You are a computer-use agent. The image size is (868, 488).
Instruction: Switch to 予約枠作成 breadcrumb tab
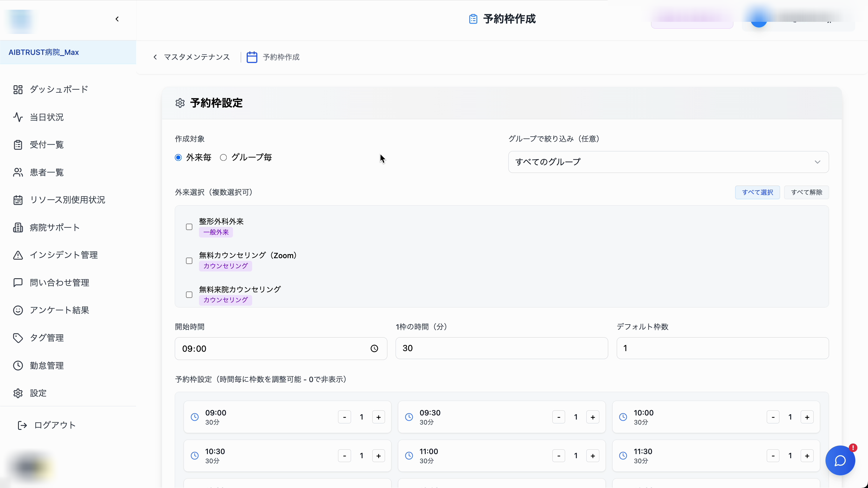click(281, 57)
